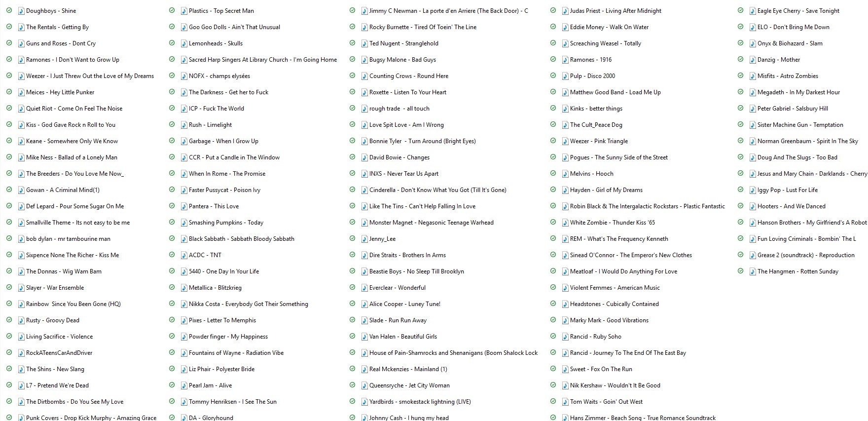The width and height of the screenshot is (868, 421).
Task: Click the green check beside Rancid - Ruby Soho
Action: (x=553, y=336)
